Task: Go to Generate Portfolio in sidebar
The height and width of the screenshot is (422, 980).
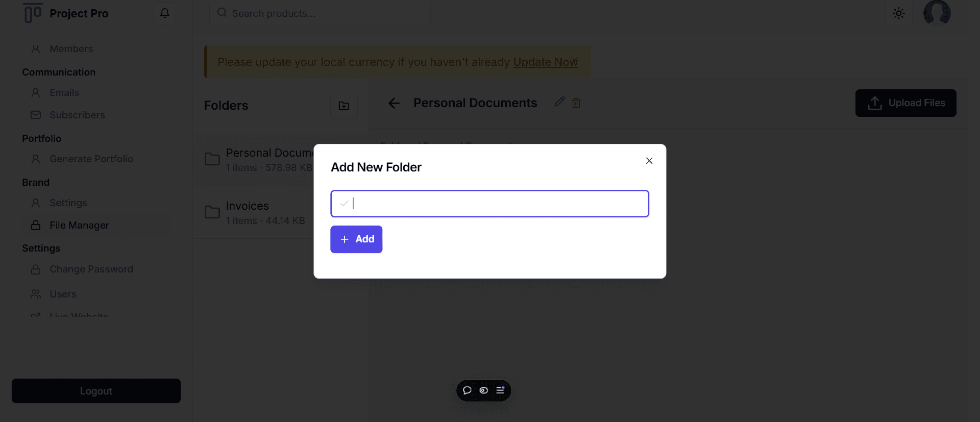Action: point(91,159)
